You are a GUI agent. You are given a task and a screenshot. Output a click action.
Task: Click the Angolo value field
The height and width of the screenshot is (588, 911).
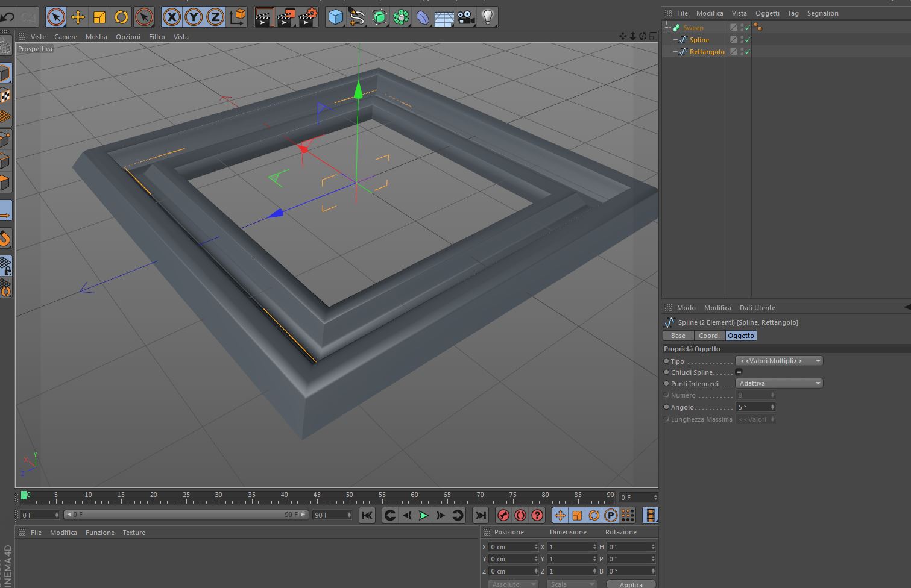point(755,407)
